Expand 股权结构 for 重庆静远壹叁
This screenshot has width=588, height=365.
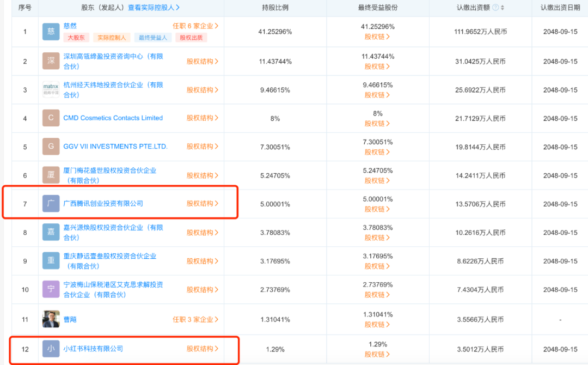pyautogui.click(x=203, y=261)
